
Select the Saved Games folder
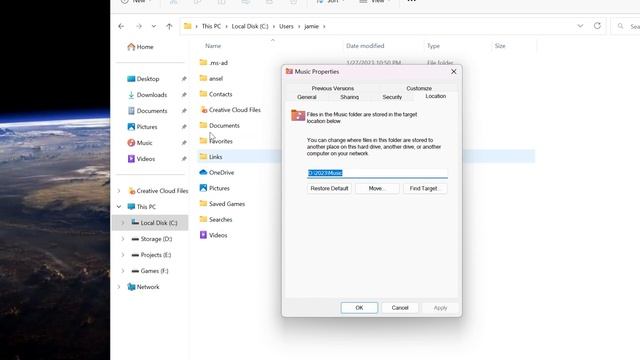(222, 204)
